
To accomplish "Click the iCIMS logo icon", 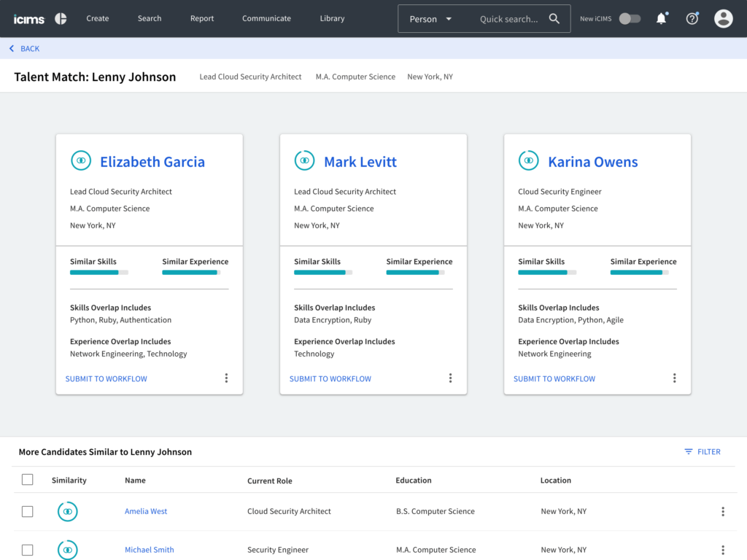I will pos(61,19).
